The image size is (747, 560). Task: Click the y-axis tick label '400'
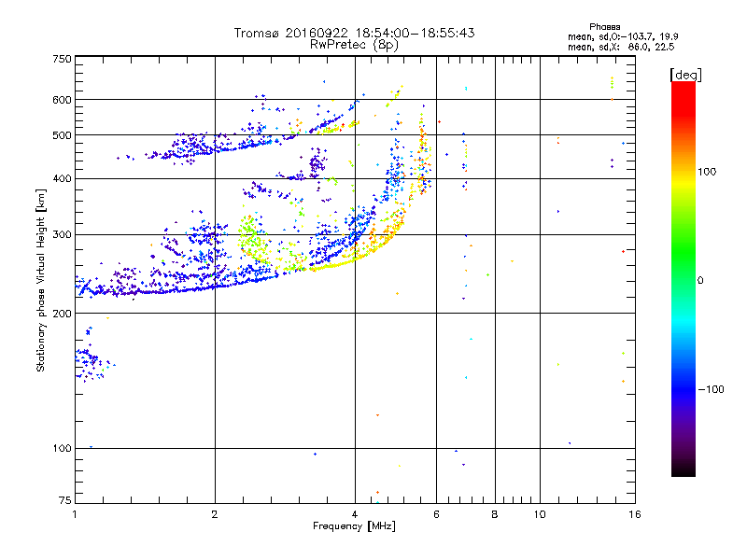pyautogui.click(x=63, y=178)
